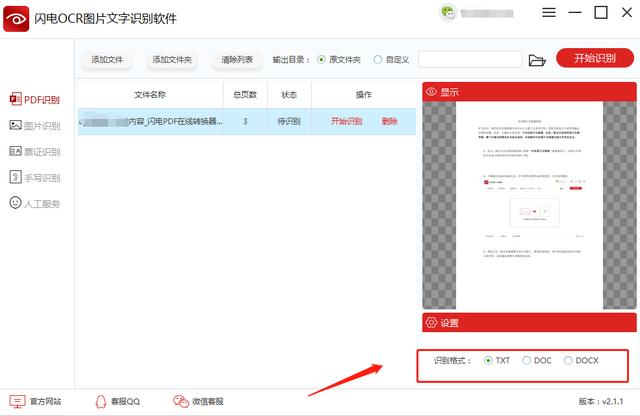This screenshot has height=416, width=640.
Task: Click the gear icon in 设置 header
Action: coord(431,323)
